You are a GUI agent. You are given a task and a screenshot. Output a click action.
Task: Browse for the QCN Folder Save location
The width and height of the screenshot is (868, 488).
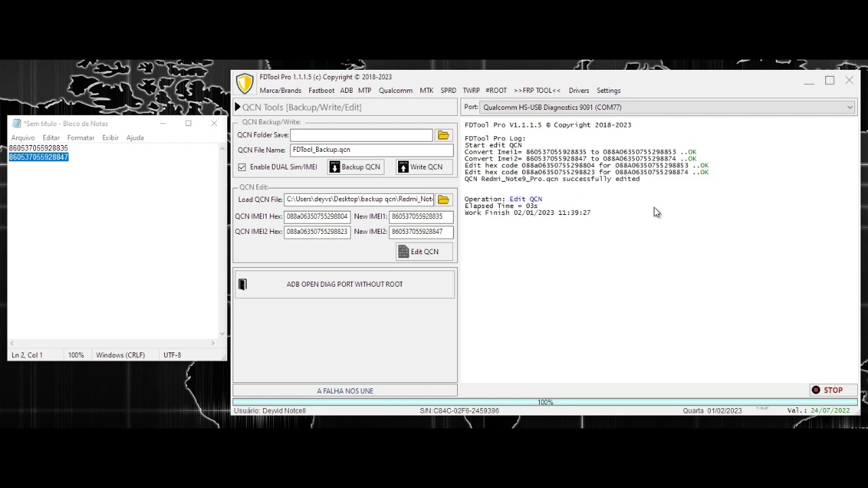[443, 136]
